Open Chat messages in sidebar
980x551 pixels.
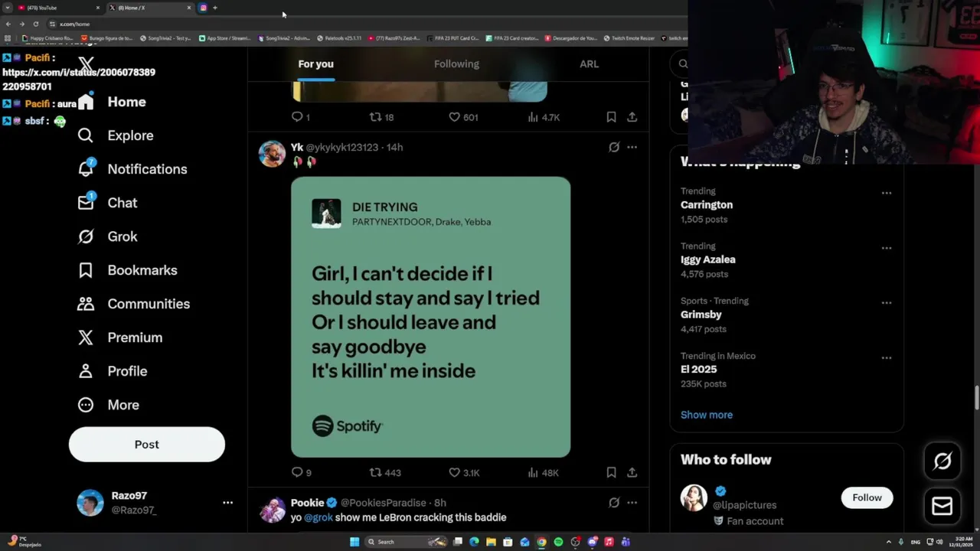(107, 203)
